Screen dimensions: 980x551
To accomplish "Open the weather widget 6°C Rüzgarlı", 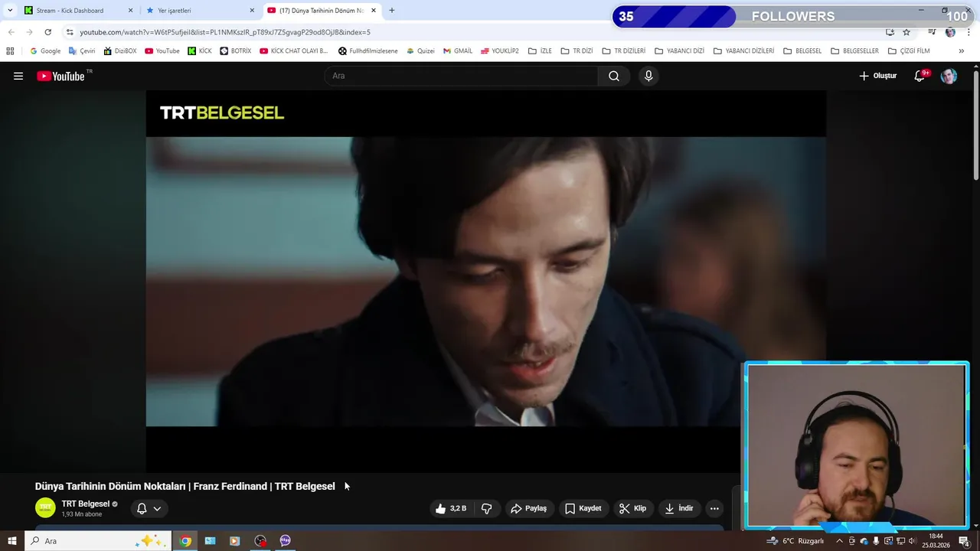I will pyautogui.click(x=795, y=541).
